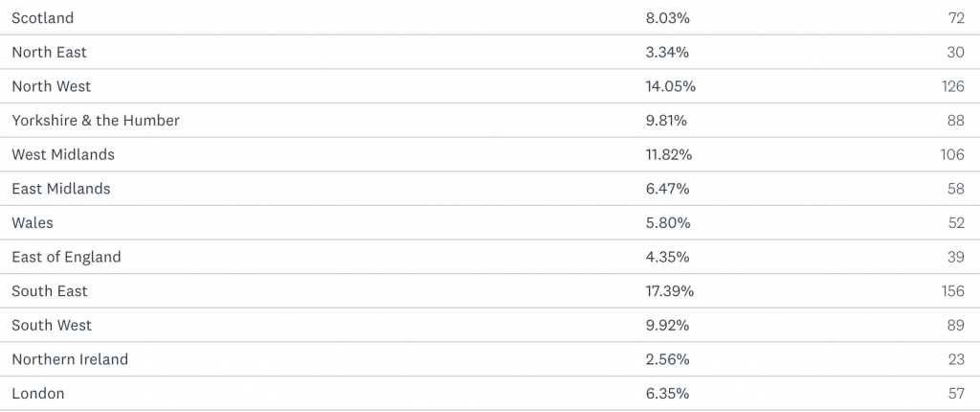The height and width of the screenshot is (412, 980).
Task: Click the Scotland row label
Action: [x=43, y=18]
